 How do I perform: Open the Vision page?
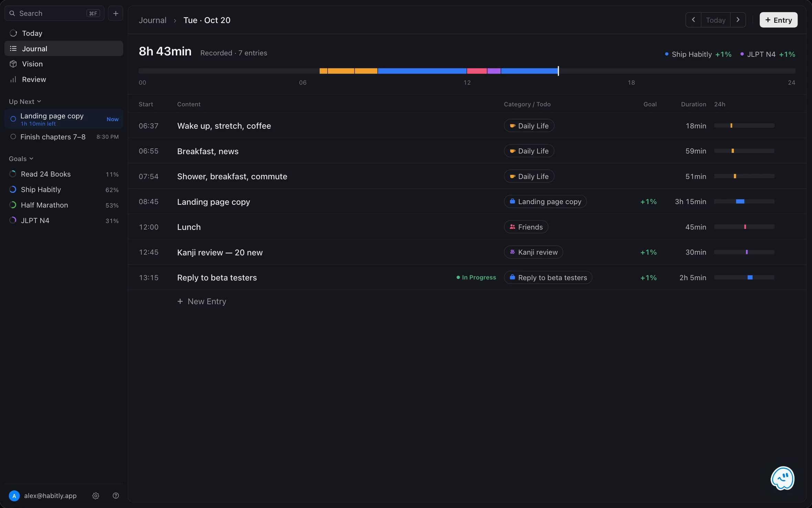tap(64, 64)
